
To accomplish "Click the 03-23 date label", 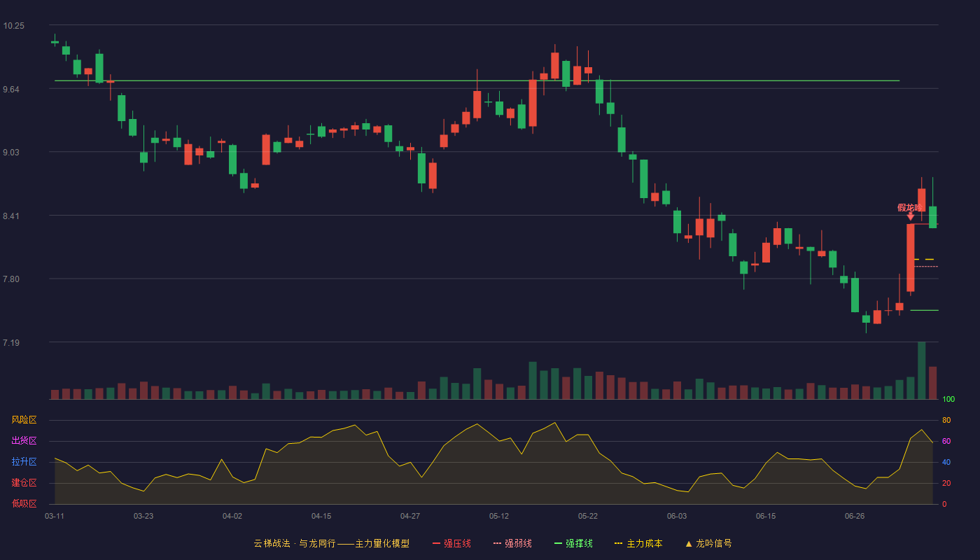I will pos(143,516).
